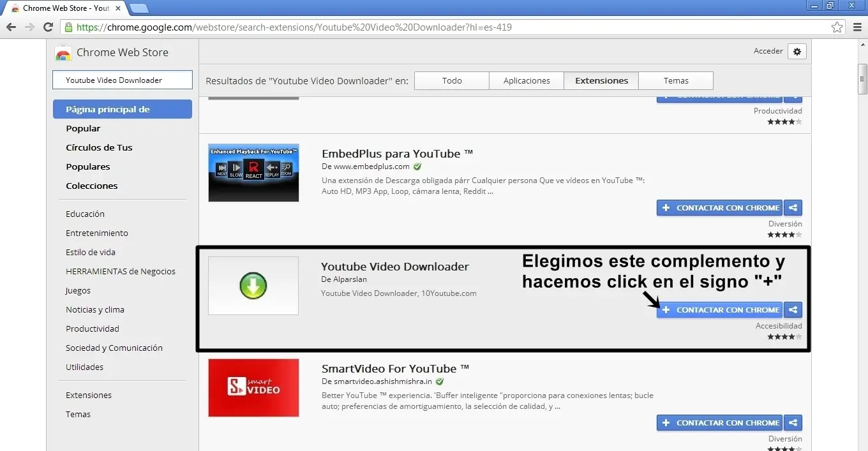Select Sociedad y Comunicación category
The width and height of the screenshot is (868, 451).
coord(114,348)
